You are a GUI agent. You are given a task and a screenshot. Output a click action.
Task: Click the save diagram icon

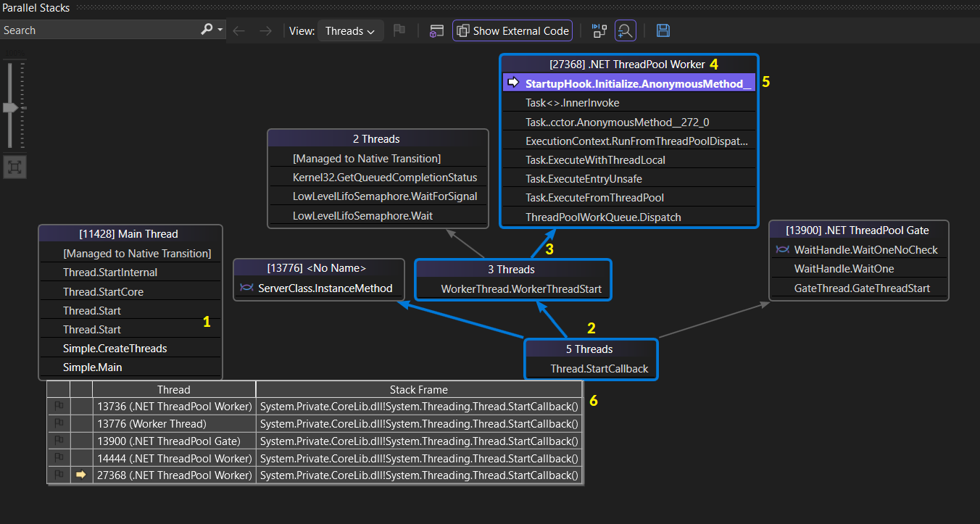point(663,30)
